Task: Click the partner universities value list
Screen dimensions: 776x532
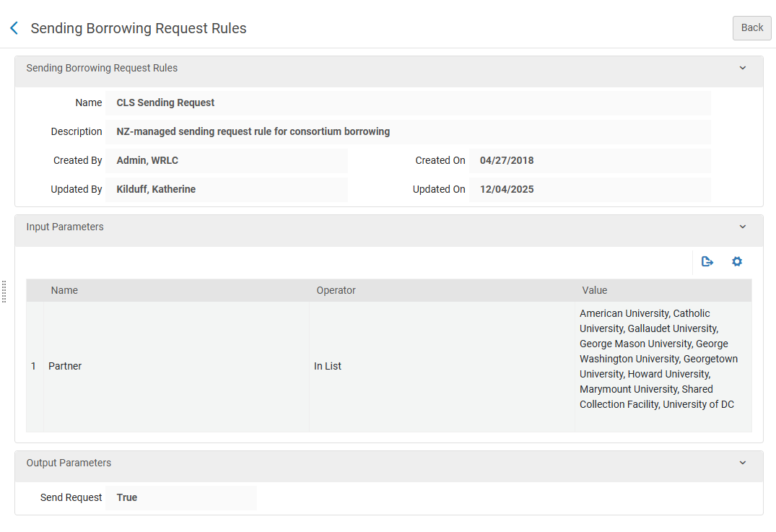Action: click(658, 359)
